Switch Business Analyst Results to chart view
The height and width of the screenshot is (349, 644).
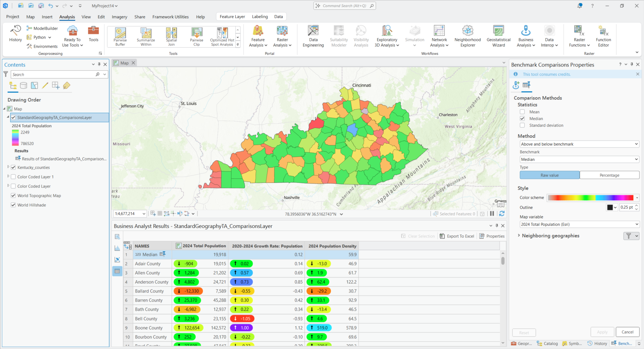pos(117,248)
